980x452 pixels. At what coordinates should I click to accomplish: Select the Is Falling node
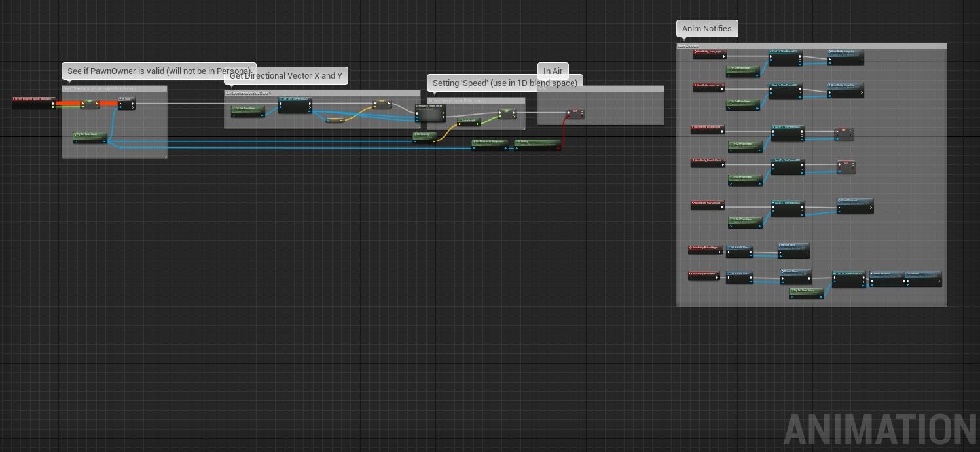(537, 144)
